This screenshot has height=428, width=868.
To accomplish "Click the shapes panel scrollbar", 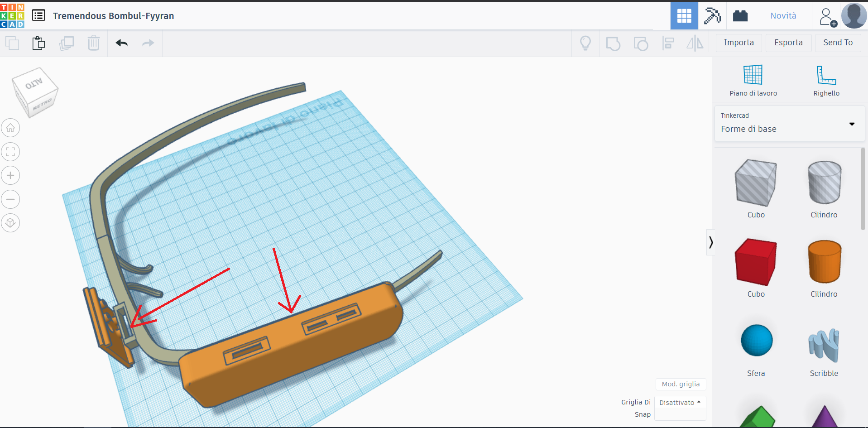I will click(x=863, y=189).
